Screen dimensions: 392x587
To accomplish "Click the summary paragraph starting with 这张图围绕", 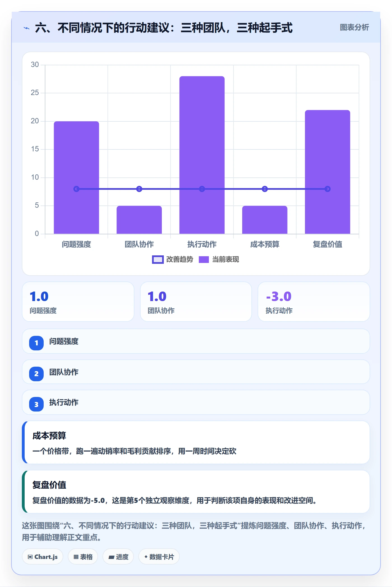I will click(x=193, y=531).
